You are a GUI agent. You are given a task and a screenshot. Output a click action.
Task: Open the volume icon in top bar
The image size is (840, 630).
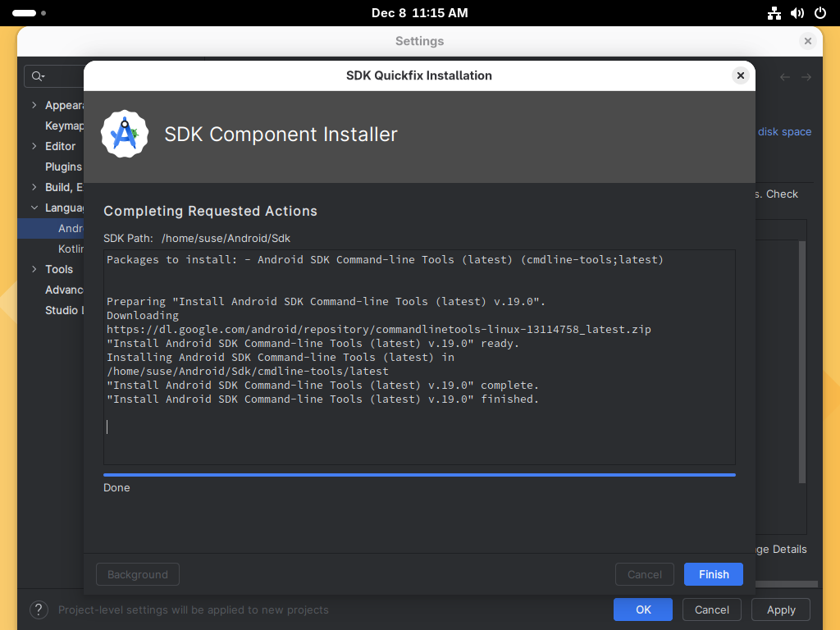coord(797,13)
